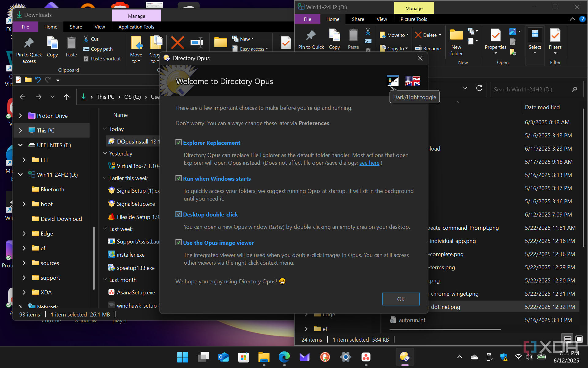Open Directory Opus from the taskbar
Image resolution: width=588 pixels, height=368 pixels.
[405, 357]
